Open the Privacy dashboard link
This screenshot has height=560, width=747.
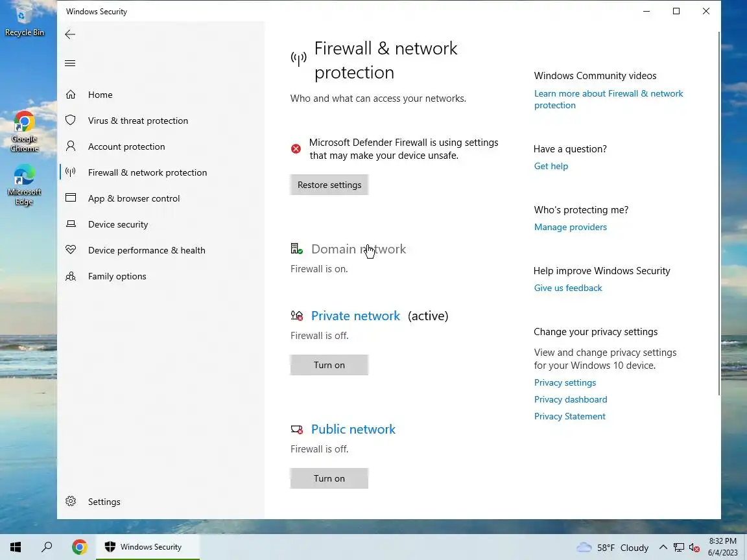tap(570, 399)
